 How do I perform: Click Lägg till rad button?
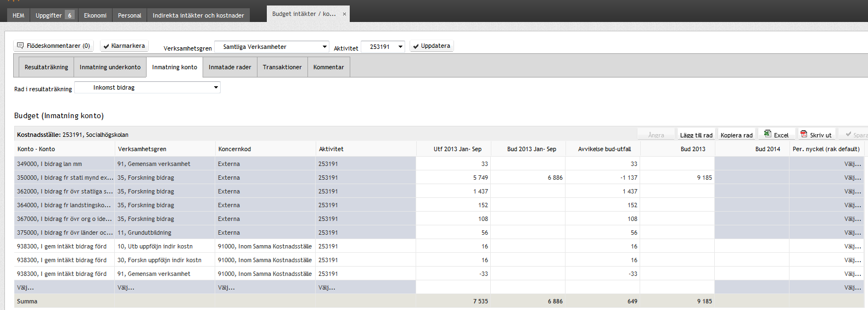click(696, 135)
